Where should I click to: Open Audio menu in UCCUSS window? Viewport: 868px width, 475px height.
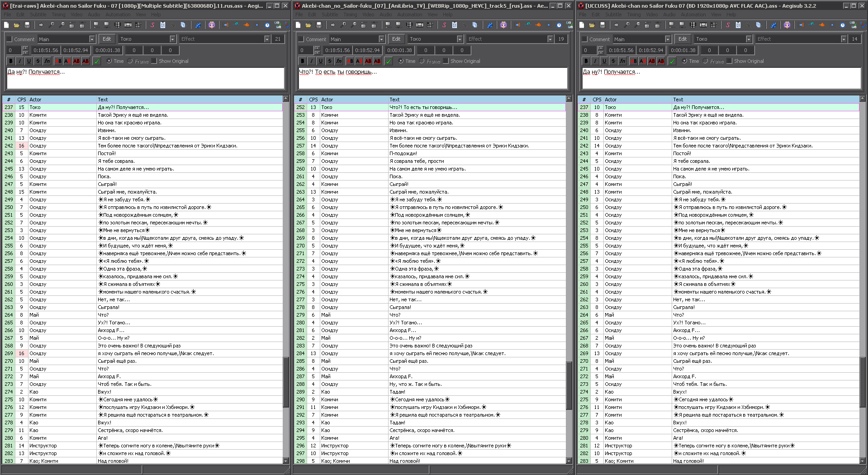coord(669,14)
